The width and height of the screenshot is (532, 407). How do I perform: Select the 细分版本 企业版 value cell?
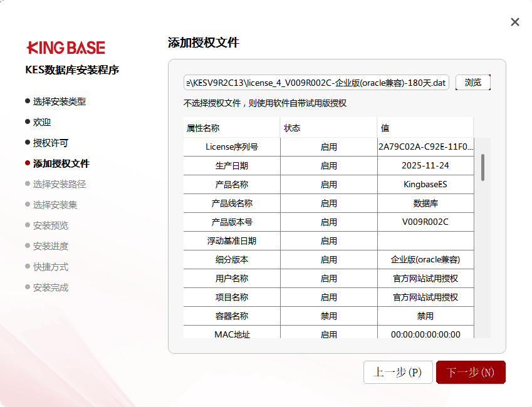425,260
